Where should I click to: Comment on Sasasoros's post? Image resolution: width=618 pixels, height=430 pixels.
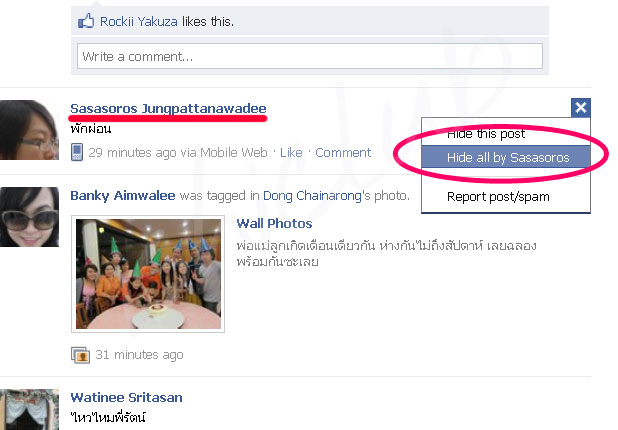pyautogui.click(x=343, y=153)
